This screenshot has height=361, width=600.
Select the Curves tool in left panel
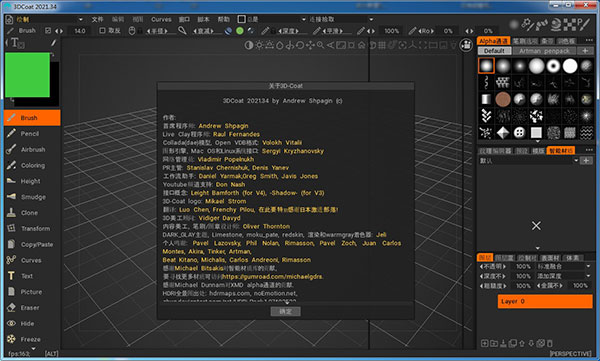click(x=32, y=260)
